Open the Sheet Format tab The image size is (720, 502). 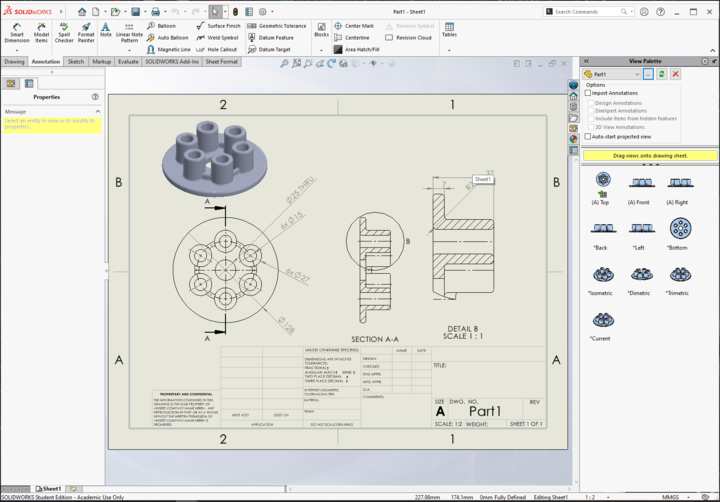(221, 62)
